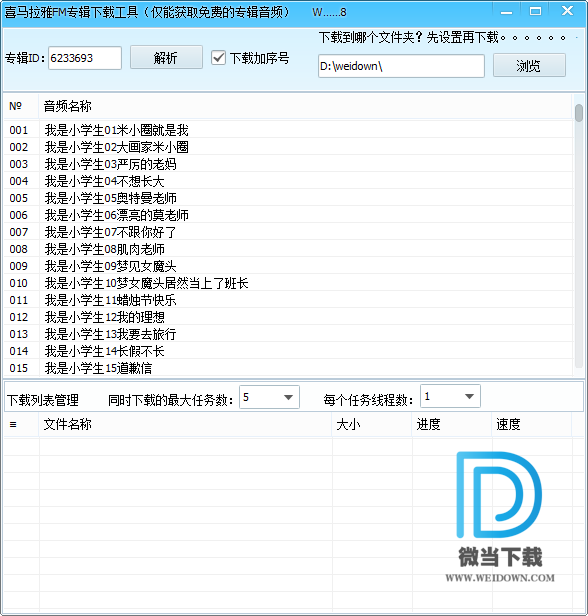The width and height of the screenshot is (588, 616).
Task: Select row 我是小学生06漂亮的莫老师
Action: [288, 215]
